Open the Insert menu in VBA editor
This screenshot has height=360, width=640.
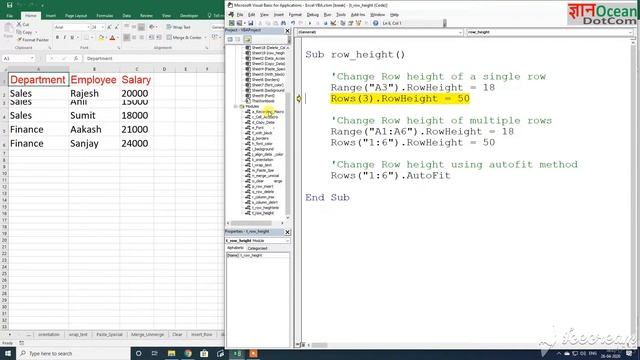(279, 15)
